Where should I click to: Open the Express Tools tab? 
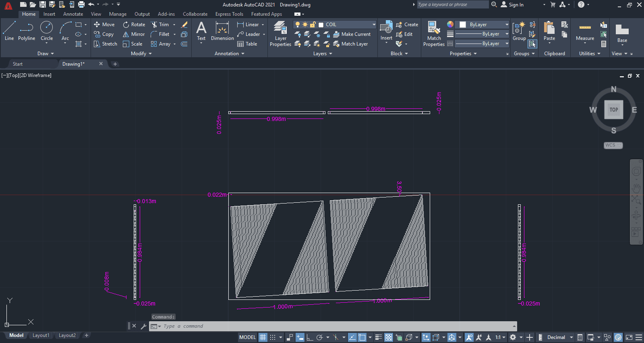coord(229,14)
